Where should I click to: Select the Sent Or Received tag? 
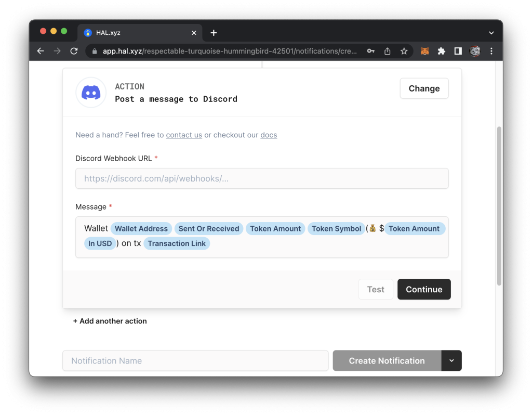(x=209, y=228)
